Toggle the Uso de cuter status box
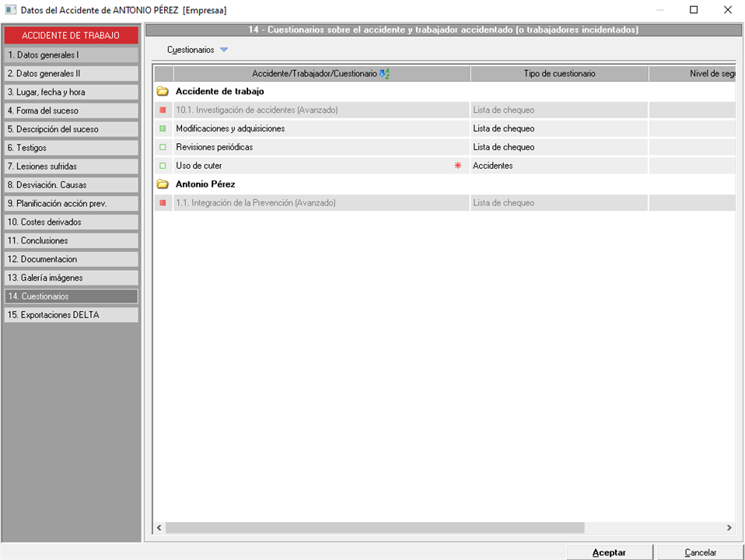 point(163,166)
